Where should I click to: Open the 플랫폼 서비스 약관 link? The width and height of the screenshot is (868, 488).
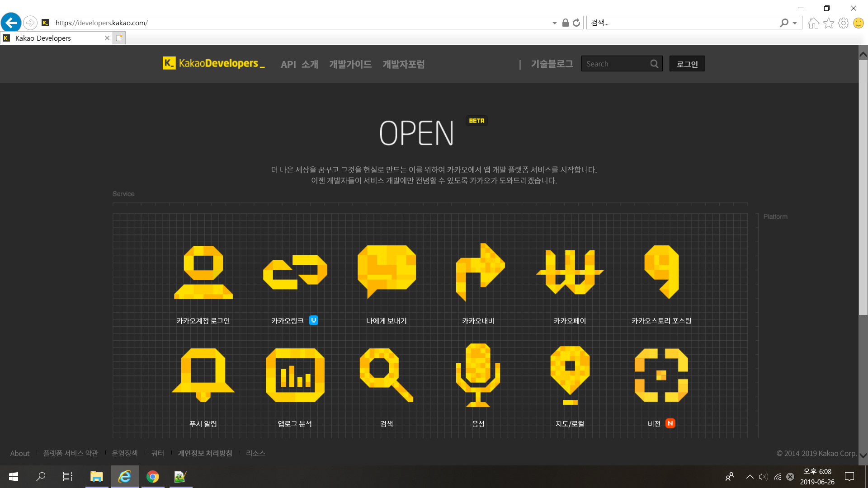click(71, 453)
